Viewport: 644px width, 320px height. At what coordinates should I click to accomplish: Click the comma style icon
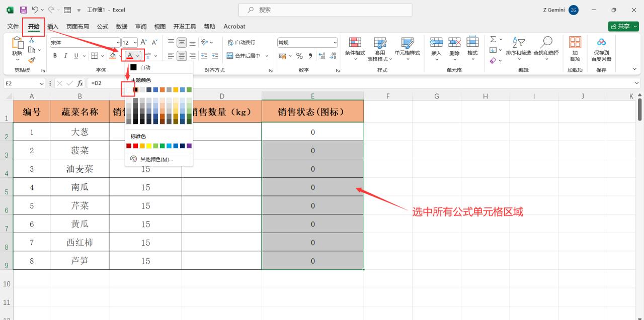[310, 56]
